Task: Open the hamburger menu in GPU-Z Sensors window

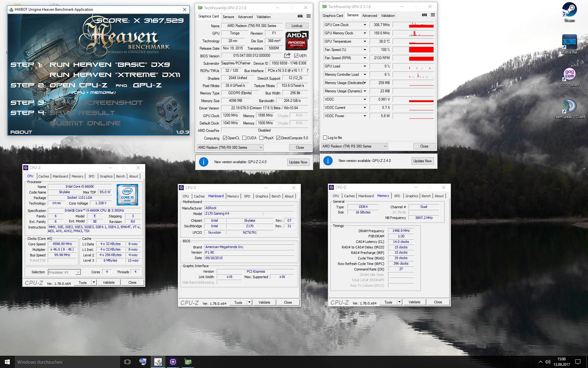Action: coord(433,15)
